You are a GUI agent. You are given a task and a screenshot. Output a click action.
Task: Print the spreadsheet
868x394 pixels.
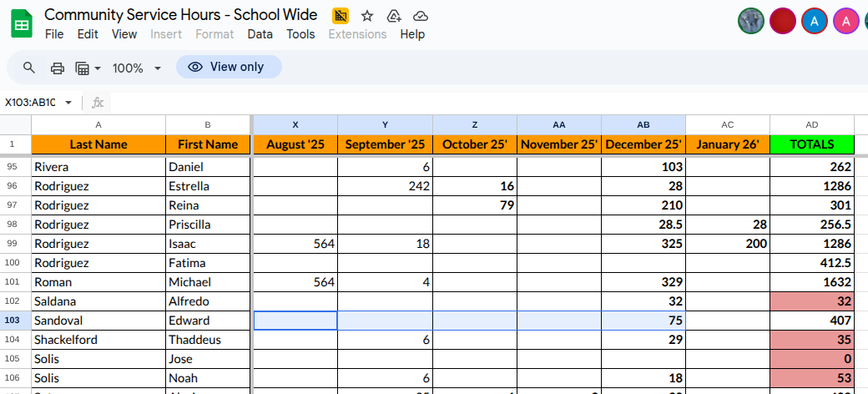(x=57, y=68)
